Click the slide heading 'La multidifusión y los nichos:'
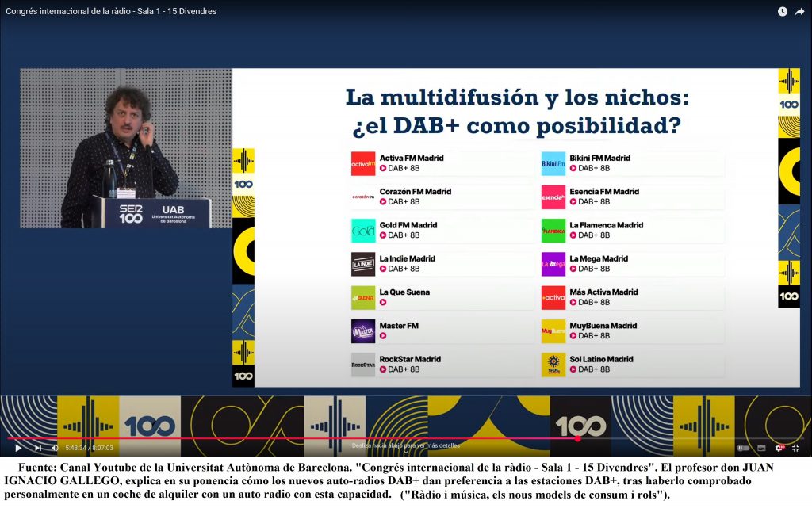This screenshot has height=512, width=812. tap(517, 97)
